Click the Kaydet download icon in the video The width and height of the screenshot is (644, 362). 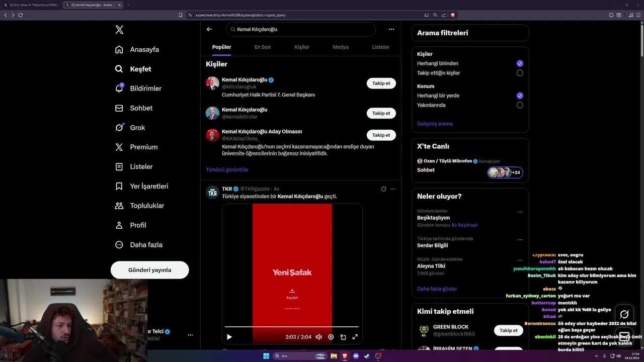[292, 291]
